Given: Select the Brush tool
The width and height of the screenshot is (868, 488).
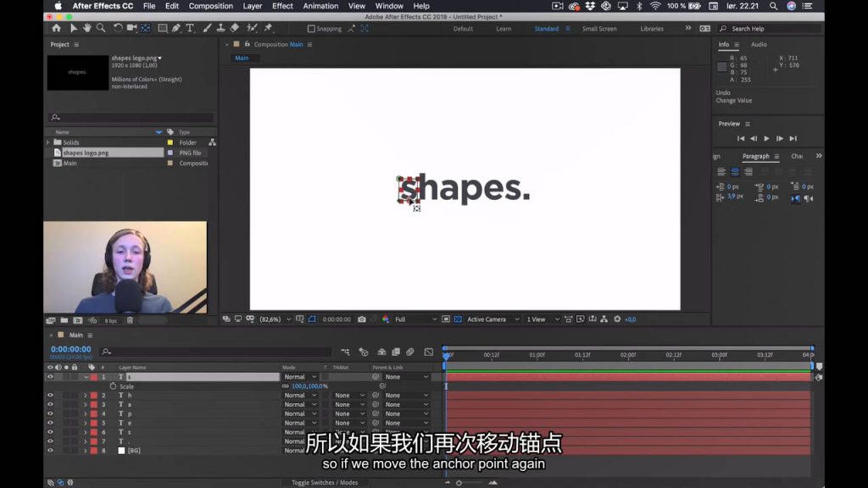Looking at the screenshot, I should (207, 28).
